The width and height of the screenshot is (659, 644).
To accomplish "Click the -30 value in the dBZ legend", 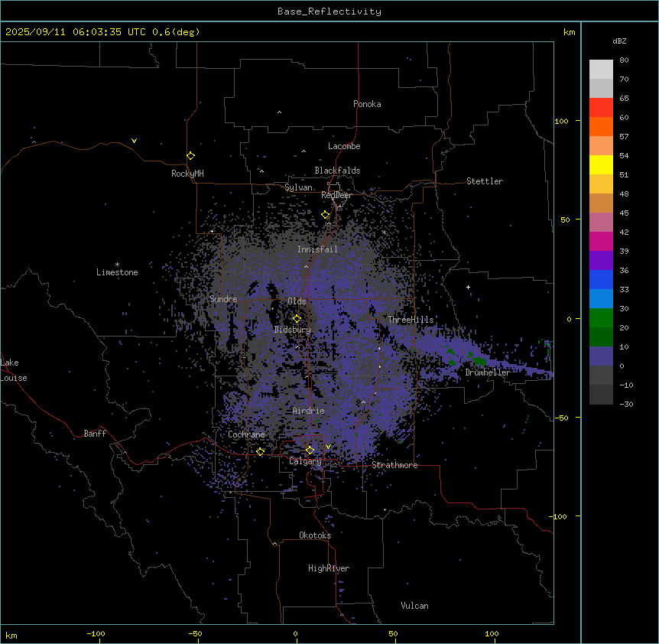I will click(x=626, y=404).
